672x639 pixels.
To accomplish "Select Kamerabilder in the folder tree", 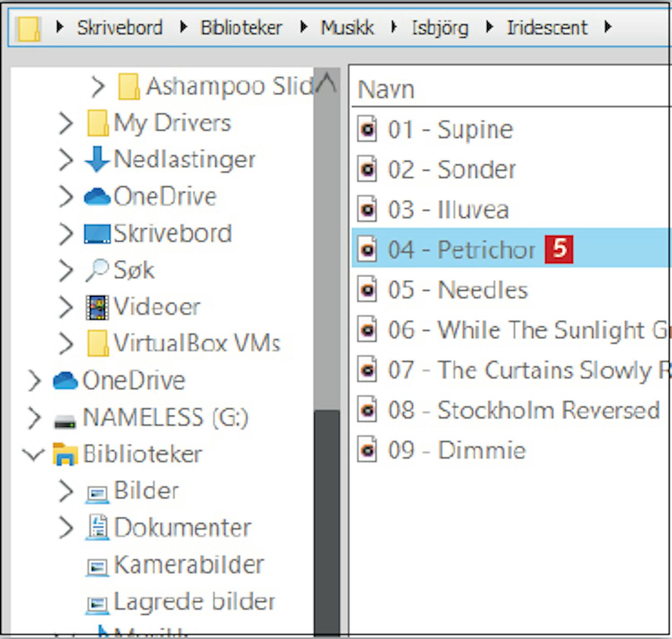I will 189,565.
